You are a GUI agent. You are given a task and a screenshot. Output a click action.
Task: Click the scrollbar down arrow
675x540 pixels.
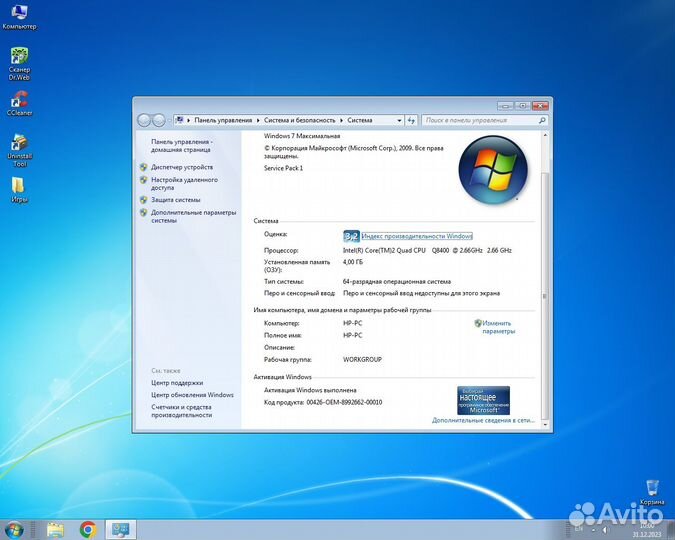point(545,425)
